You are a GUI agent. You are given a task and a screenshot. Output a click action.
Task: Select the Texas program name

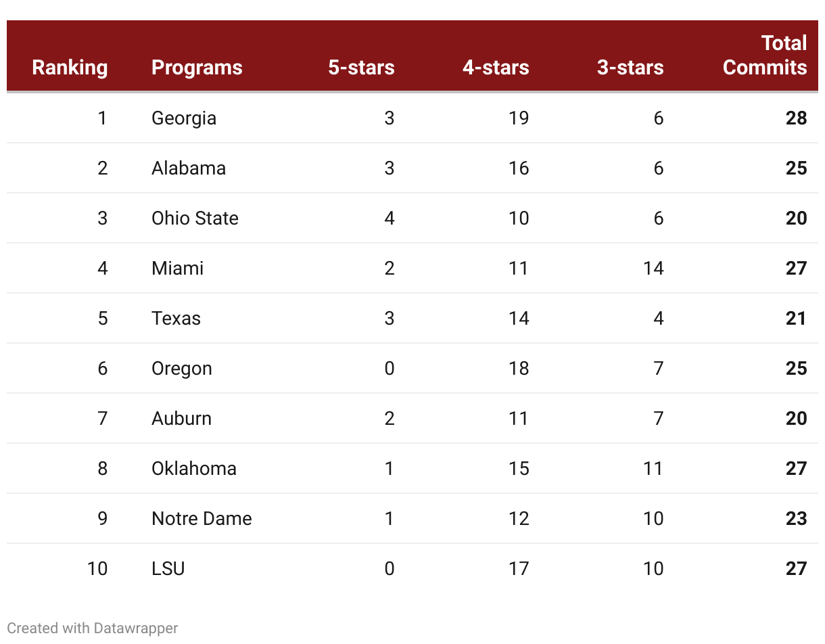click(x=176, y=319)
